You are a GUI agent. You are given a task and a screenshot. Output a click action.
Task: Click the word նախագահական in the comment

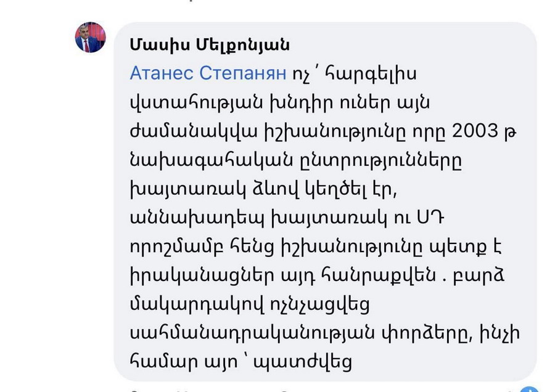click(x=212, y=161)
